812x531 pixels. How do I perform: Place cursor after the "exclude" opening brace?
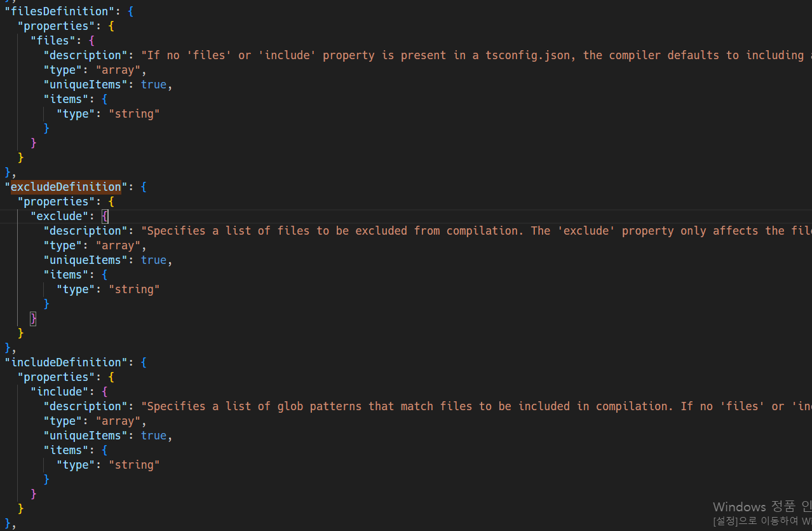(x=109, y=216)
